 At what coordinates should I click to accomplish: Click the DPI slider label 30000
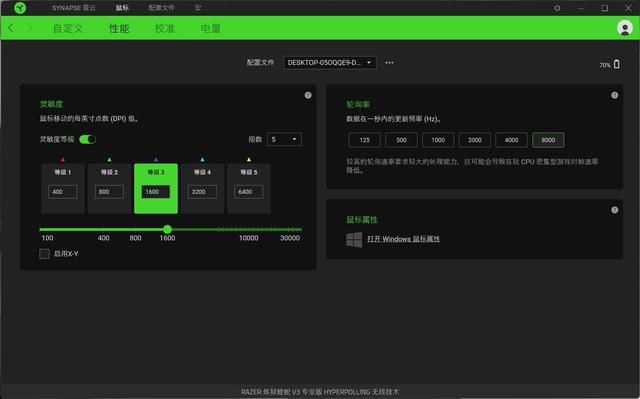click(x=290, y=238)
